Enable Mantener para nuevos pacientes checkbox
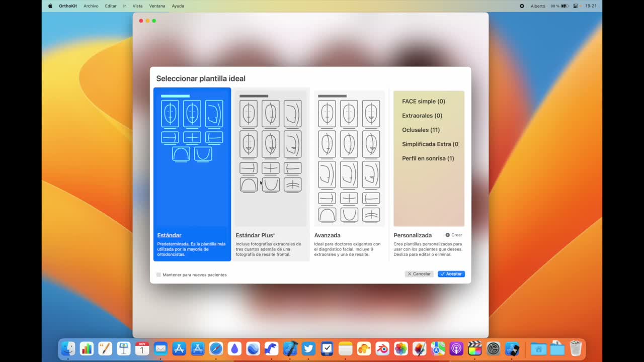The height and width of the screenshot is (362, 644). click(158, 275)
